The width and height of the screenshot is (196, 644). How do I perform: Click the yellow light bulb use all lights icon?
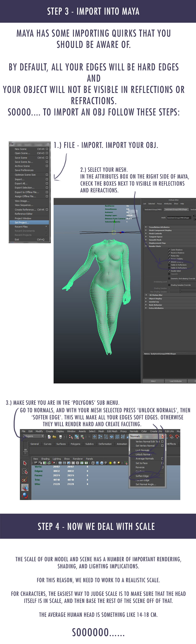point(110,463)
